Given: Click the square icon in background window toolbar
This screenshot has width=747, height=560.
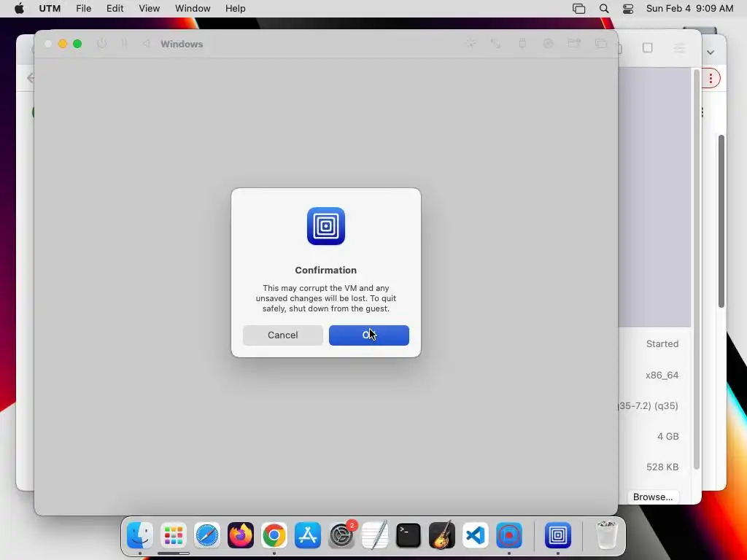Looking at the screenshot, I should (x=648, y=47).
